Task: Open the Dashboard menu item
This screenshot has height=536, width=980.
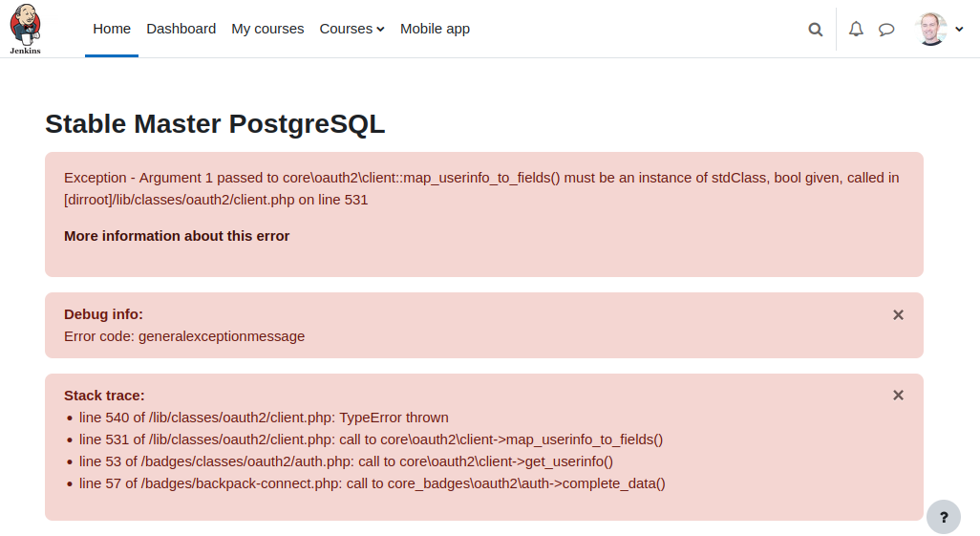Action: click(x=181, y=29)
